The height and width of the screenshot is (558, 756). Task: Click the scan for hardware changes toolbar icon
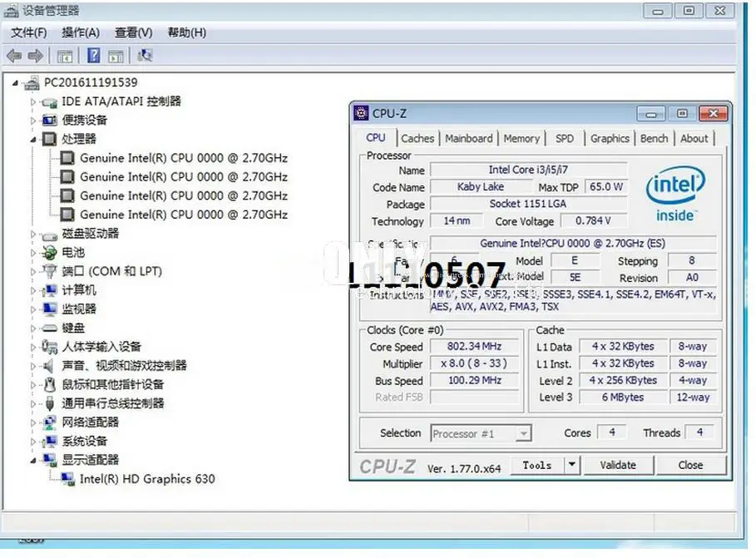coord(145,56)
